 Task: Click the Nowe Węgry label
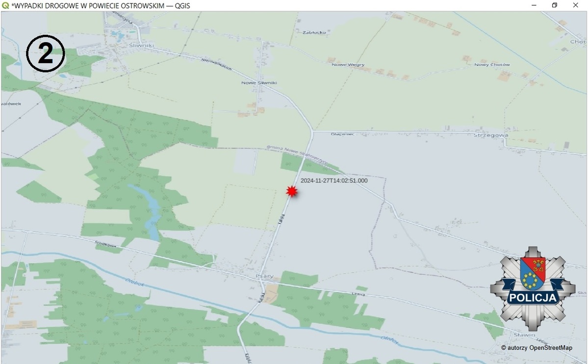click(x=348, y=65)
